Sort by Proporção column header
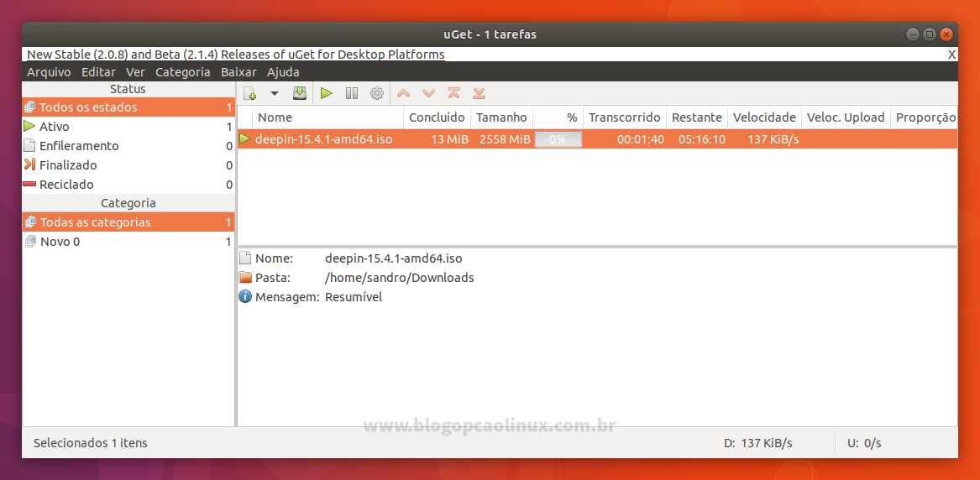The width and height of the screenshot is (980, 480). click(x=924, y=117)
